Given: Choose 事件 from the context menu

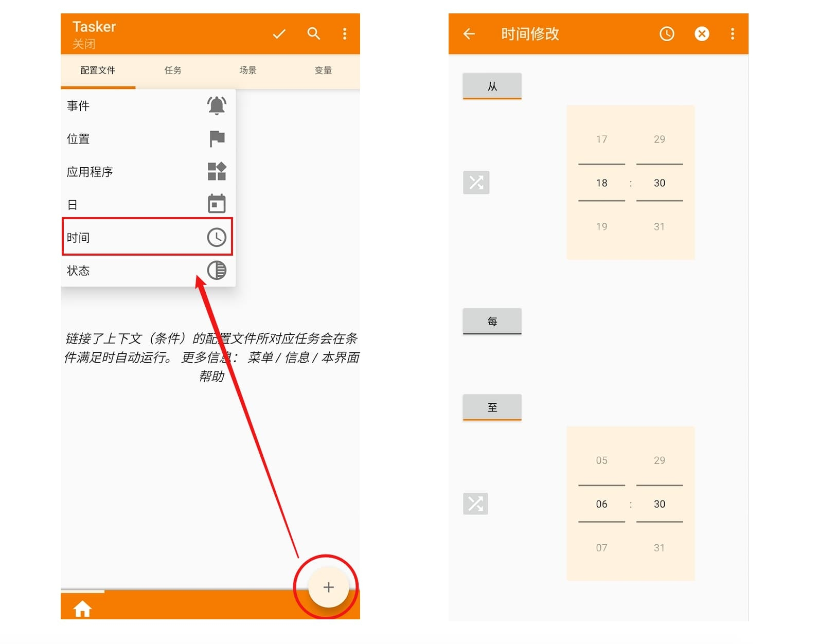Looking at the screenshot, I should tap(148, 106).
